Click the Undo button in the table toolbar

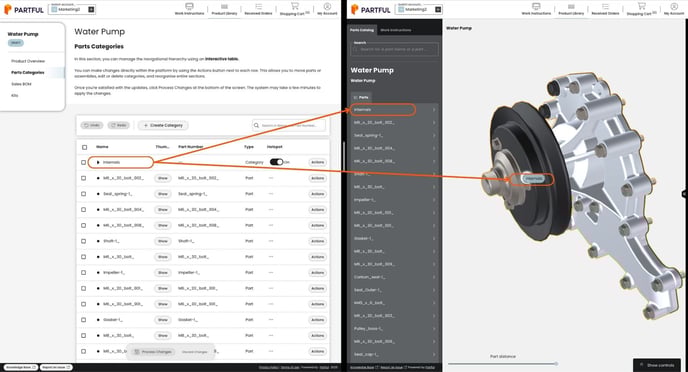(x=92, y=125)
